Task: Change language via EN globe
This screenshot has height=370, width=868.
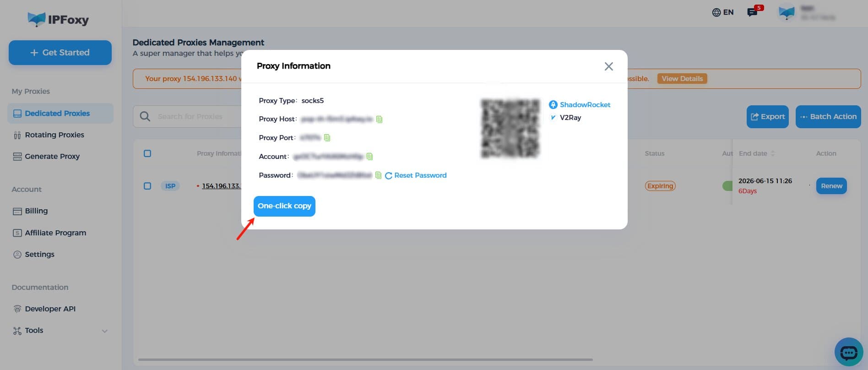Action: [x=723, y=12]
